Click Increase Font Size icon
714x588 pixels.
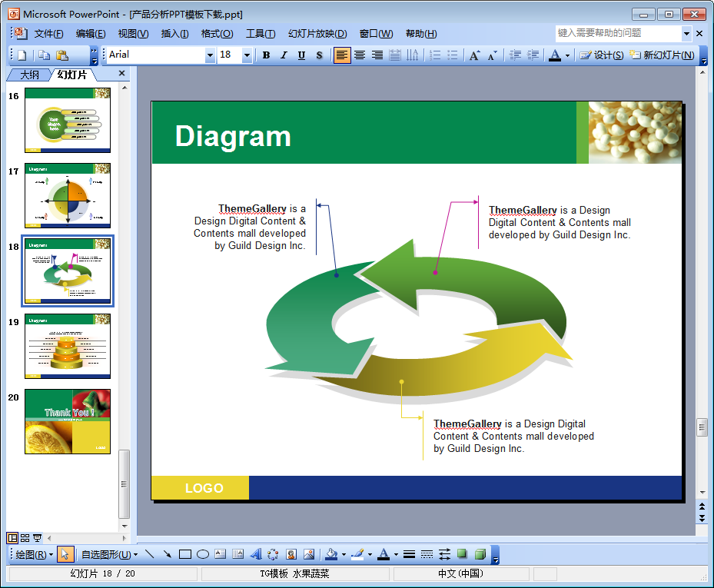pyautogui.click(x=474, y=55)
